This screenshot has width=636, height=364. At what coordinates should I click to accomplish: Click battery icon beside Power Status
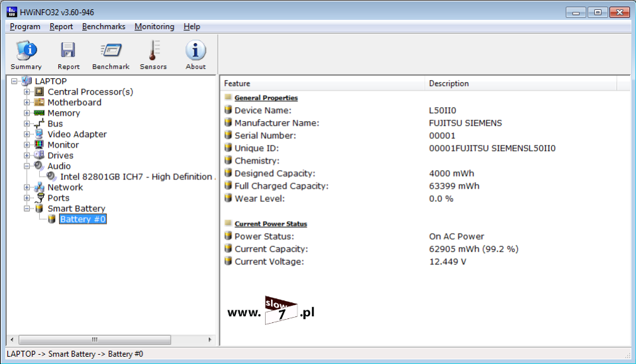[228, 236]
